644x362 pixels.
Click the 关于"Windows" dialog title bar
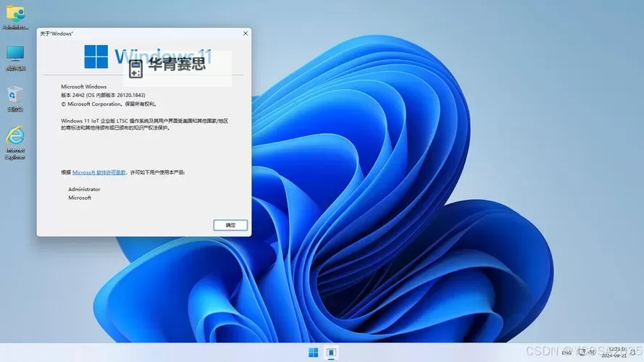tap(130, 33)
